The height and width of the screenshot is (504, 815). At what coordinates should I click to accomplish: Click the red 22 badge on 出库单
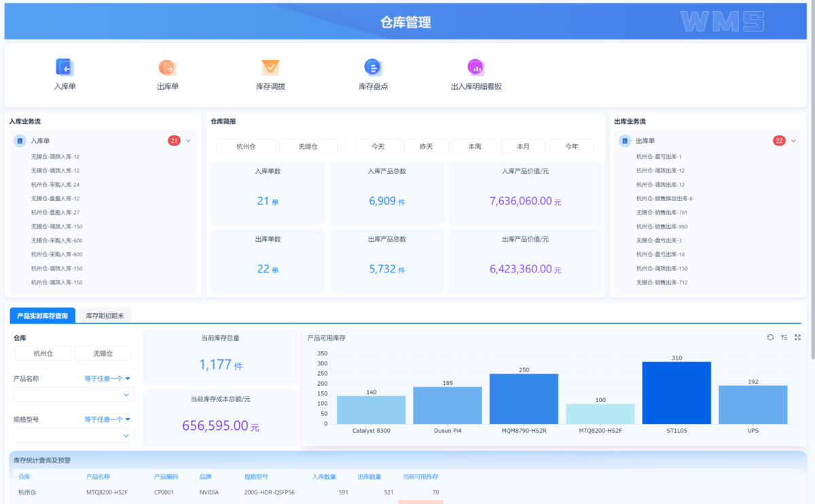779,141
